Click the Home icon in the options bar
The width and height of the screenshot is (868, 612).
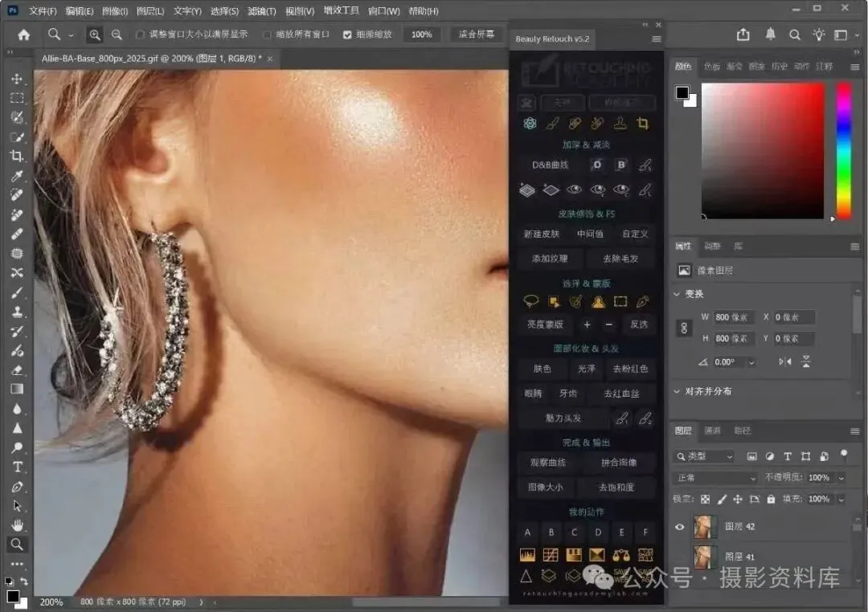[23, 35]
